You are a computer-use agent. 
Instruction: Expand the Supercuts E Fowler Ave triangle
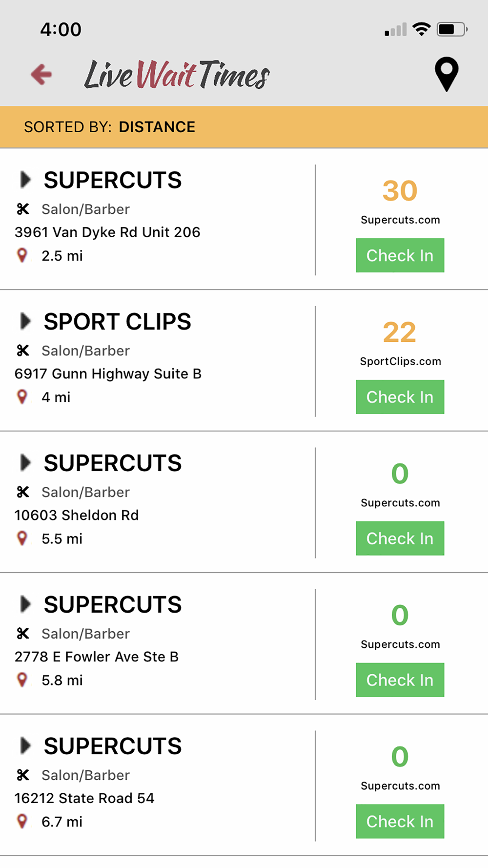25,604
